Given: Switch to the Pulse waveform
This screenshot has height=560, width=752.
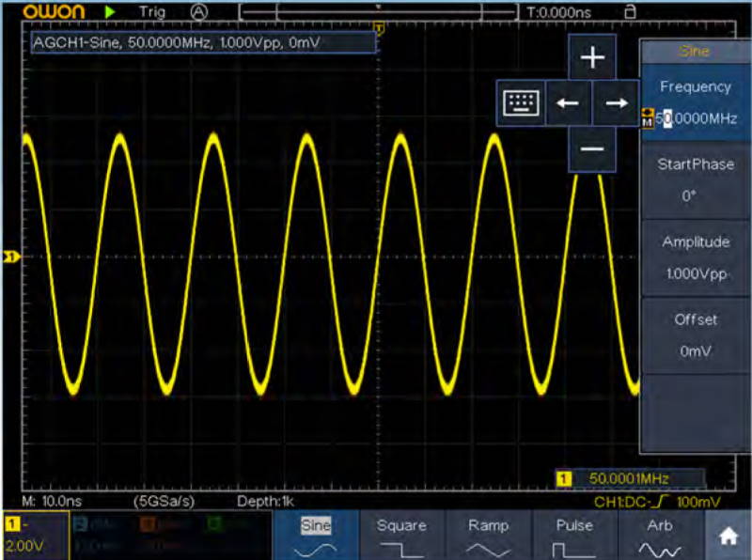Looking at the screenshot, I should click(x=574, y=536).
